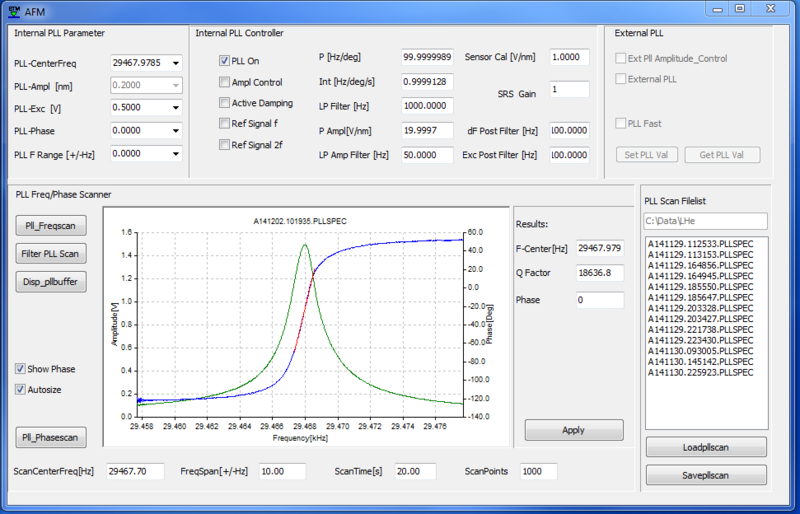This screenshot has height=514, width=800.
Task: Click the AFM application icon in title bar
Action: tap(14, 11)
